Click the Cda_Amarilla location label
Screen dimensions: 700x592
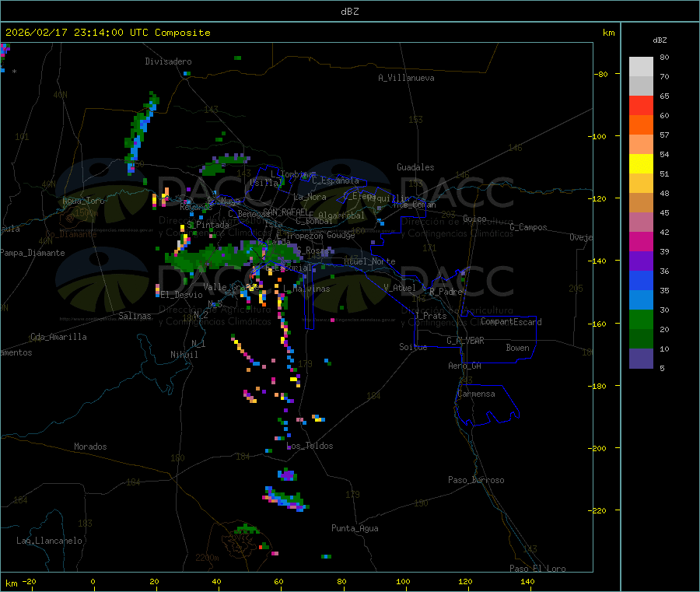[58, 337]
